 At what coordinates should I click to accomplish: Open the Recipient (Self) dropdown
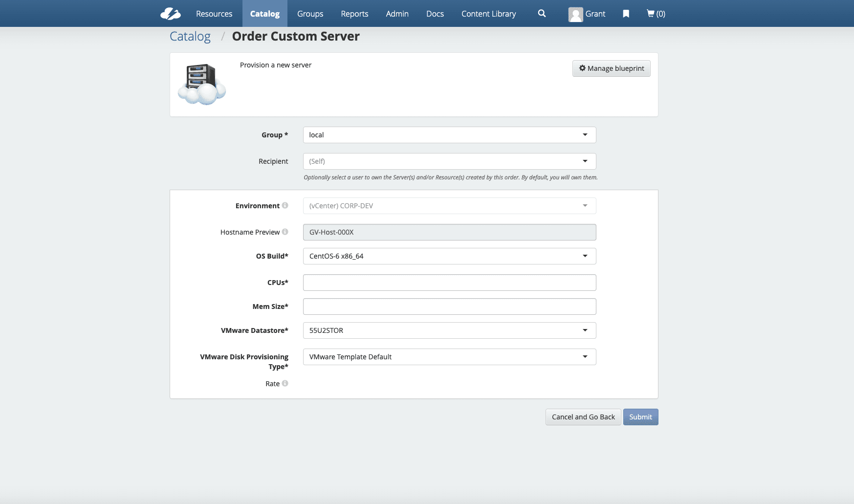click(x=449, y=161)
